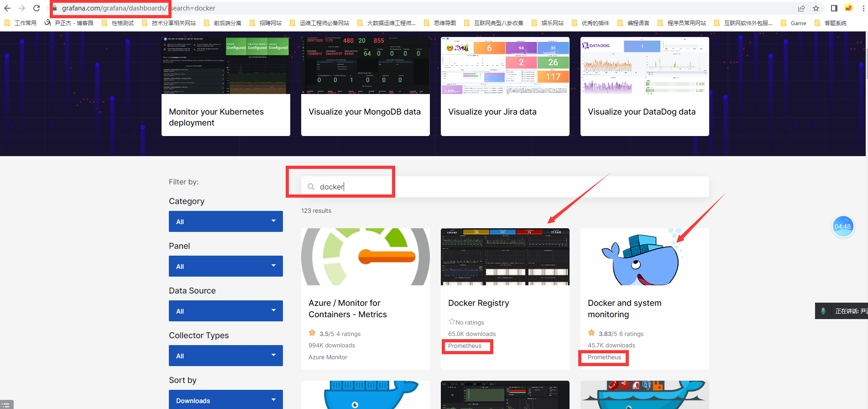Expand the Panel filter dropdown
Screen dimensions: 868x409
coord(226,266)
